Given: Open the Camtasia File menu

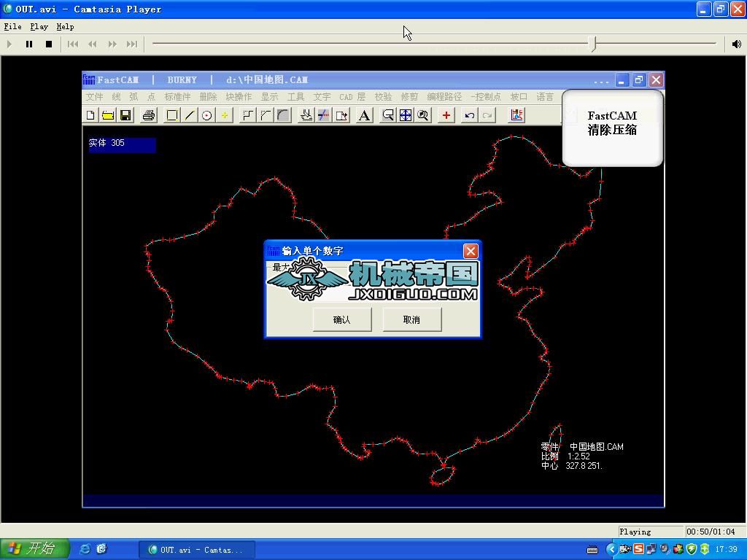Looking at the screenshot, I should (x=12, y=27).
